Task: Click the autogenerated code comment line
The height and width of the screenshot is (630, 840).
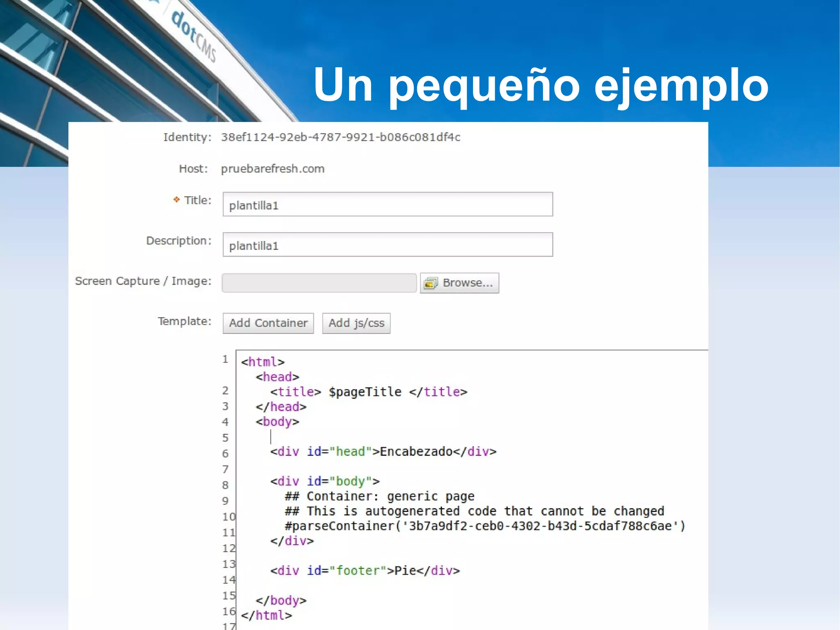Action: tap(475, 511)
